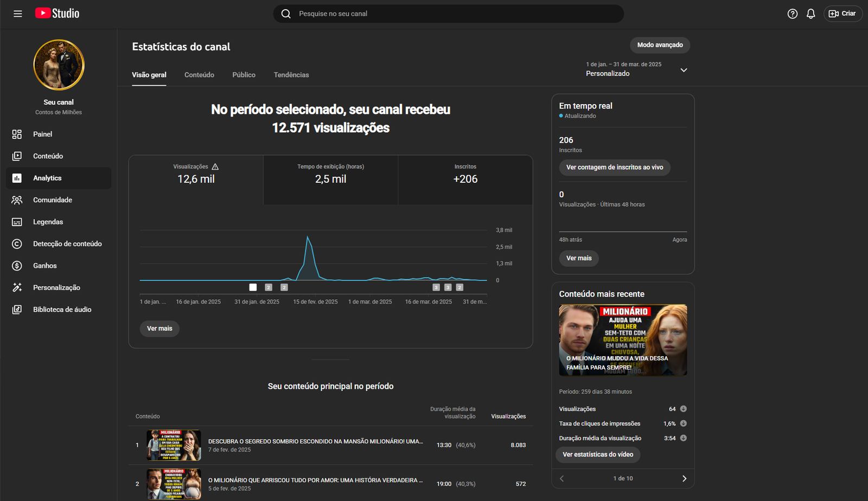The image size is (868, 501).
Task: Go to Ganhos earnings section
Action: (44, 266)
